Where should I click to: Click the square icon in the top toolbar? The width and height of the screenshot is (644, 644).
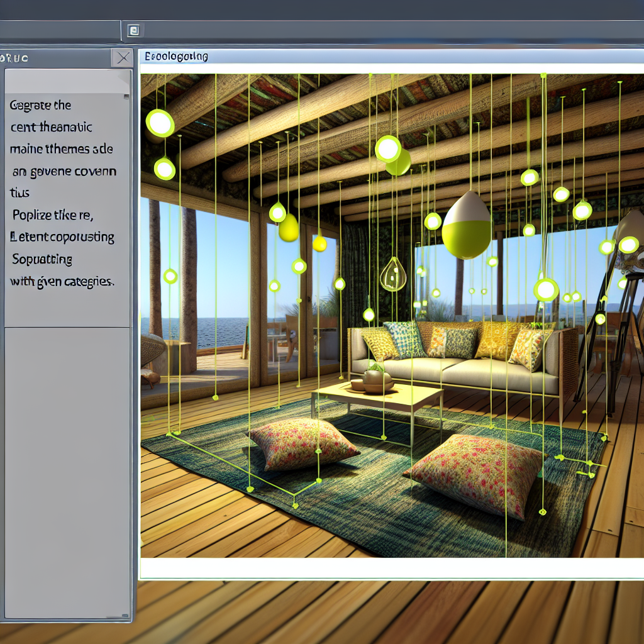click(133, 30)
